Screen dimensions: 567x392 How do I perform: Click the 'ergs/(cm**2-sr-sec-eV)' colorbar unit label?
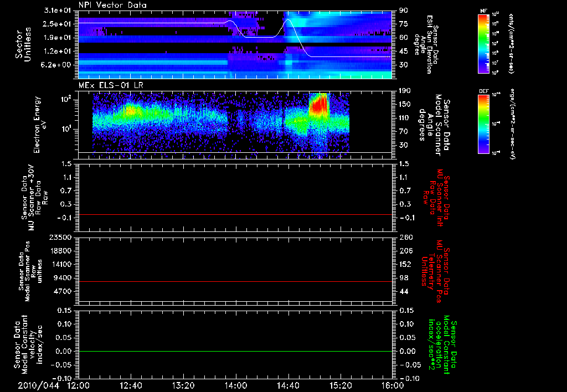coord(512,124)
